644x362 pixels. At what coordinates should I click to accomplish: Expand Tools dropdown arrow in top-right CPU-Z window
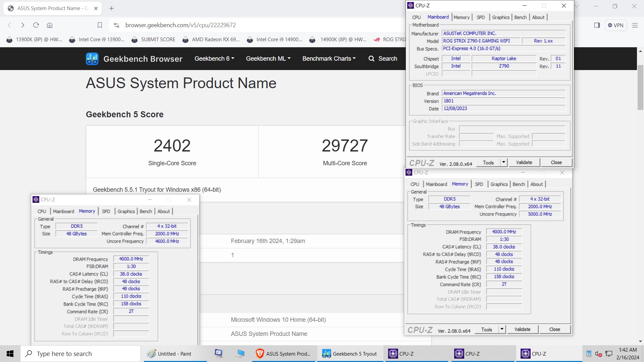click(x=503, y=163)
